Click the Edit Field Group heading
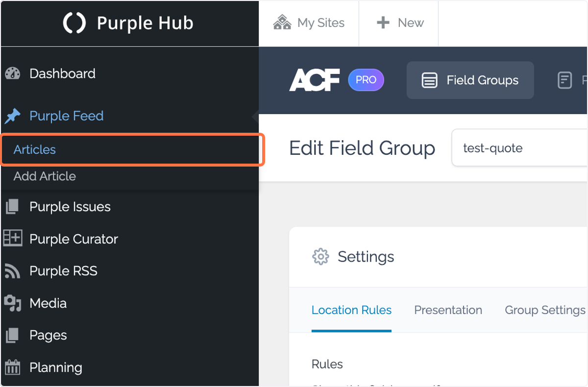This screenshot has height=387, width=588. (x=362, y=148)
